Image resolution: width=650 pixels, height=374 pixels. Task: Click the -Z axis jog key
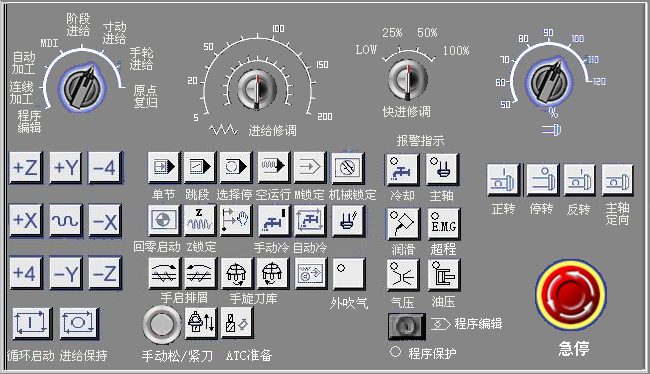tap(105, 272)
